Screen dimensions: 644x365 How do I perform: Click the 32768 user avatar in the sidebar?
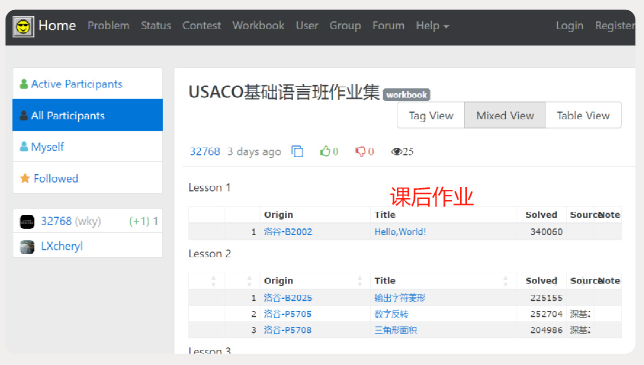27,222
